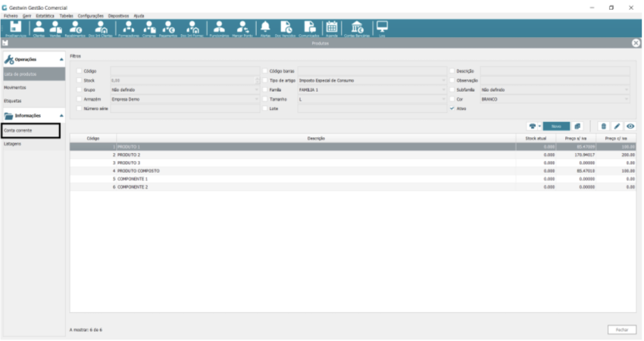This screenshot has width=644, height=341.
Task: Click the trash delete icon
Action: (x=604, y=126)
